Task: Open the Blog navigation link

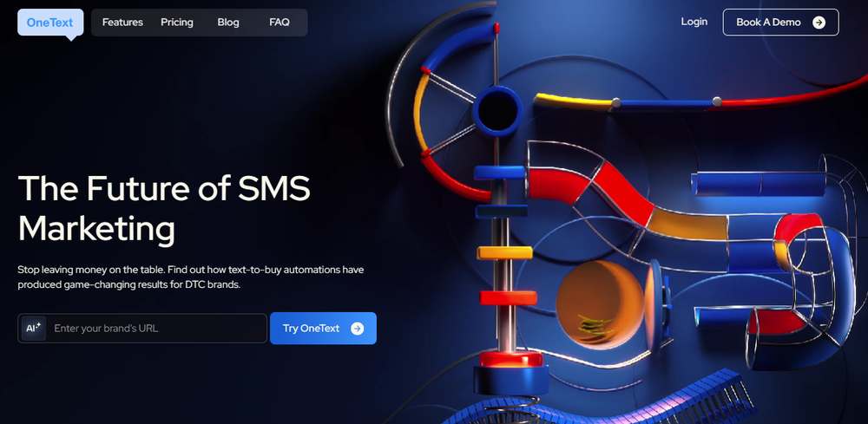Action: coord(228,23)
